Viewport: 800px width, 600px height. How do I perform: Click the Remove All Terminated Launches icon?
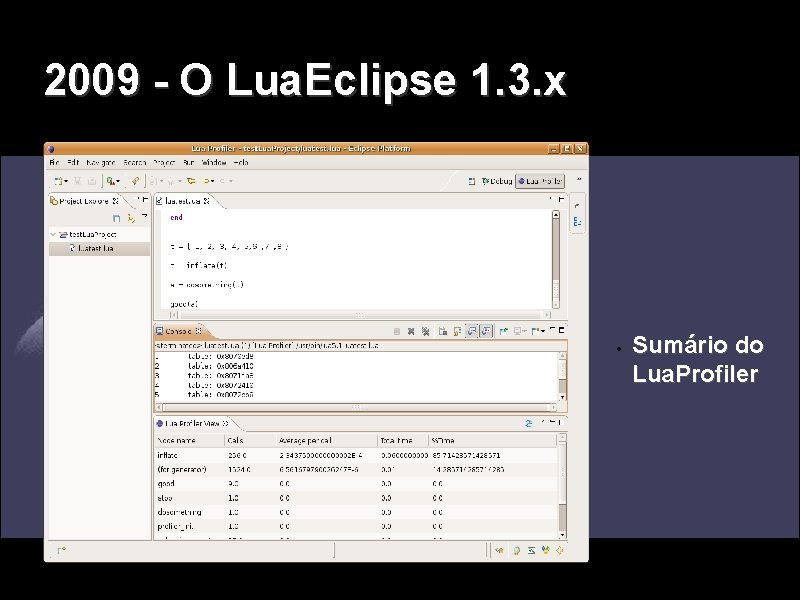(x=425, y=332)
